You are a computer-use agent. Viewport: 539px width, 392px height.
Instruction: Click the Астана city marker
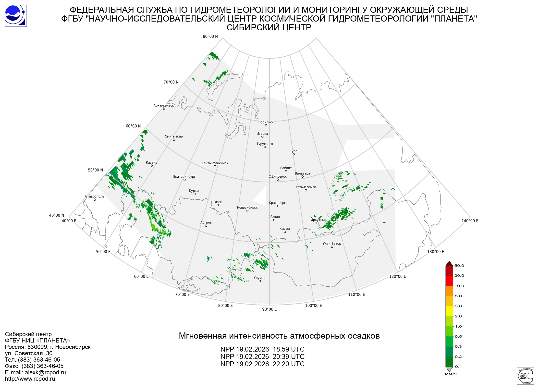(x=206, y=226)
